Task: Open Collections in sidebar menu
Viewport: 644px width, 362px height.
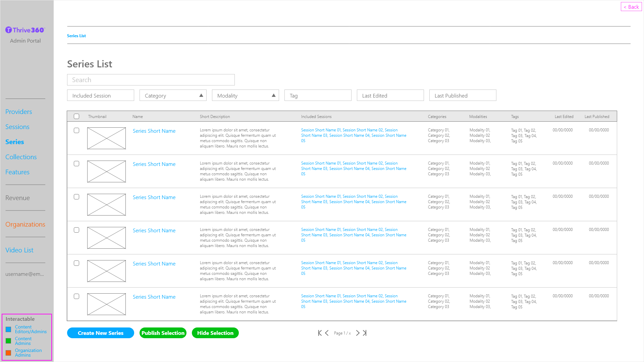Action: pyautogui.click(x=21, y=157)
